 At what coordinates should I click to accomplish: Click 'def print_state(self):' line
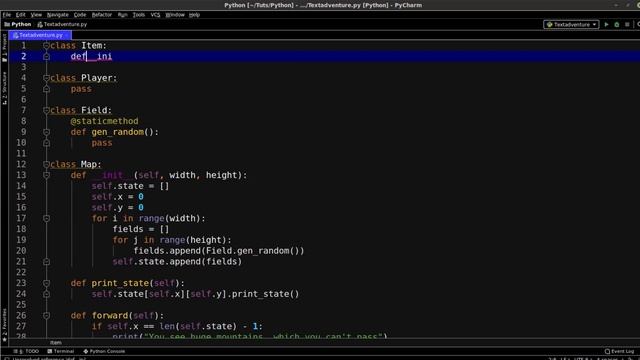coord(127,283)
